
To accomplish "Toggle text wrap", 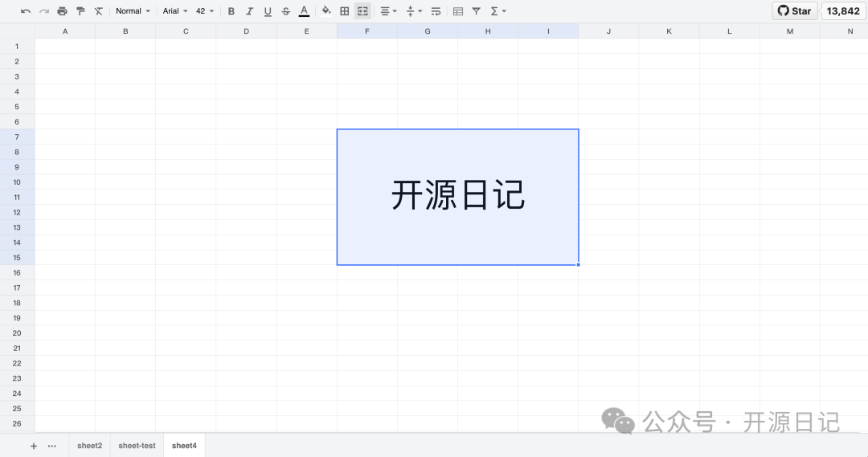I will pos(436,11).
